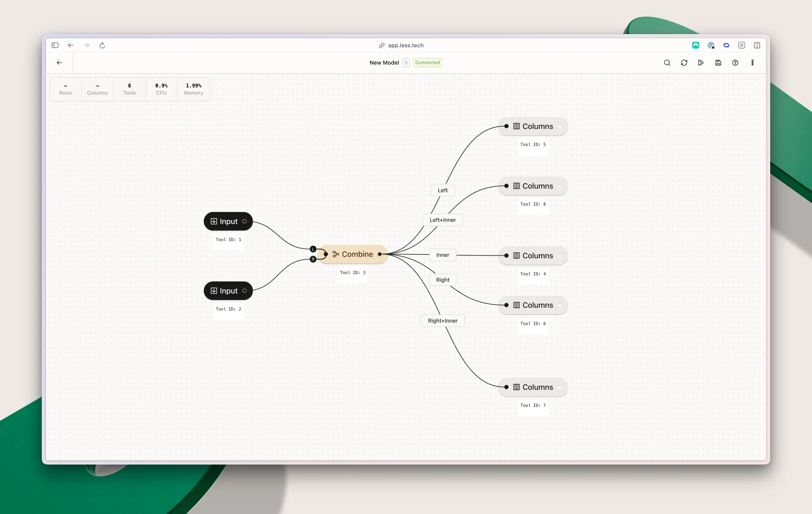The width and height of the screenshot is (812, 514).
Task: Select the Input node with Tool ID 2
Action: (x=228, y=291)
